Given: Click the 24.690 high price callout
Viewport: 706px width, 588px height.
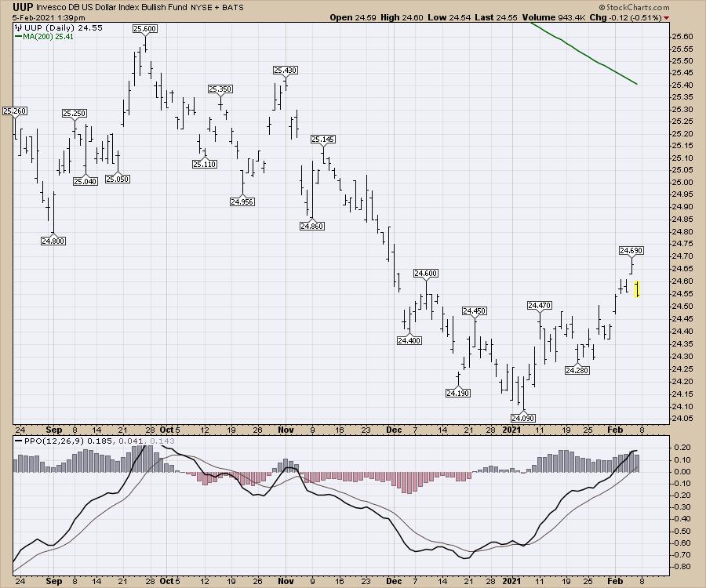Looking at the screenshot, I should tap(631, 251).
